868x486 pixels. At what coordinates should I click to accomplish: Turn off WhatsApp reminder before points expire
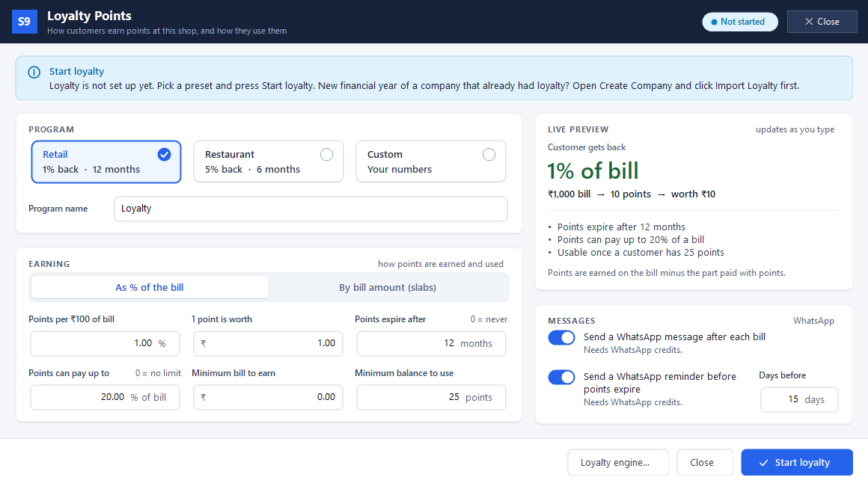[x=561, y=377]
